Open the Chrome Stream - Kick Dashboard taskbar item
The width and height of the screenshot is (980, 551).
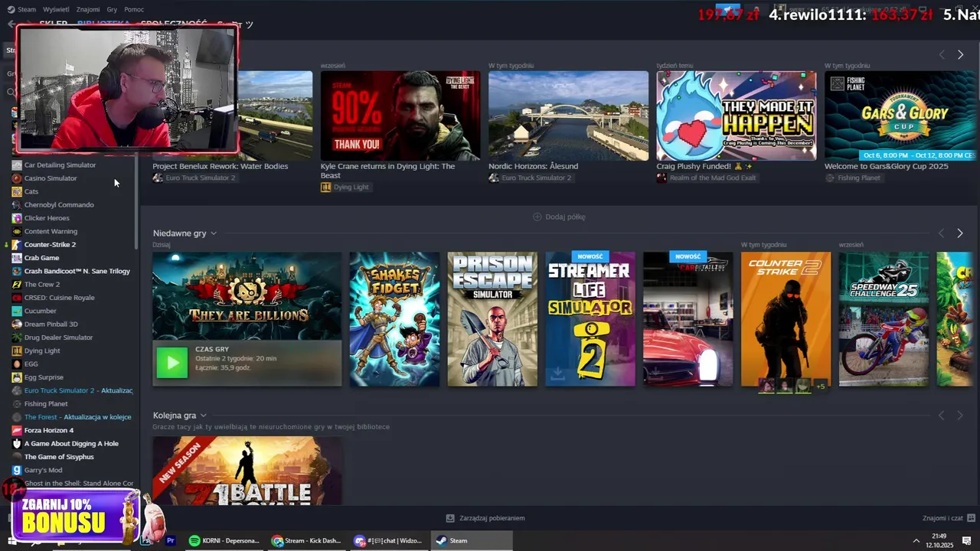point(308,540)
